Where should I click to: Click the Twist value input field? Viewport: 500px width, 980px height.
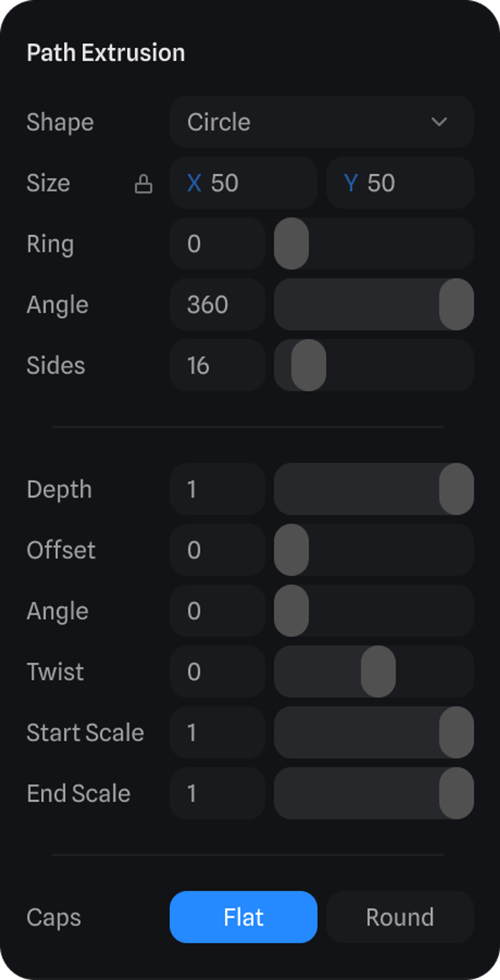click(217, 671)
